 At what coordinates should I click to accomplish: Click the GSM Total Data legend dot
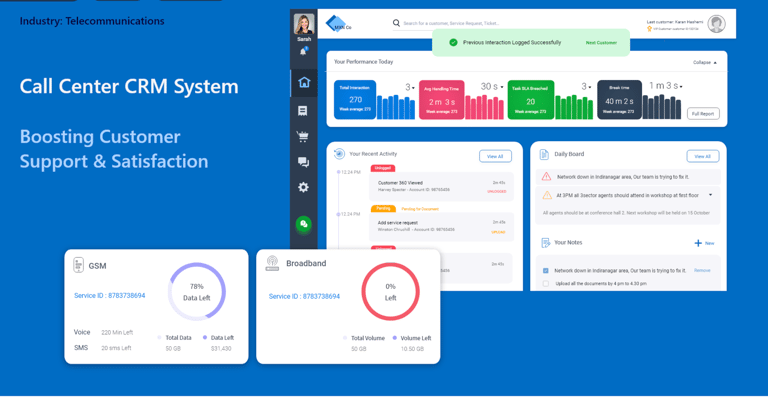click(x=159, y=338)
